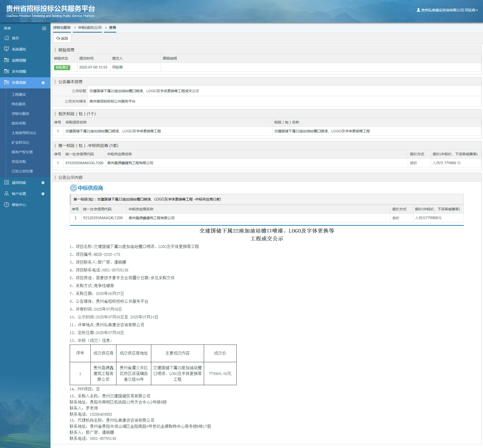Click the 公告发布媒体 value 贵州省招标投标公共服务平台
The height and width of the screenshot is (448, 483).
click(x=112, y=101)
